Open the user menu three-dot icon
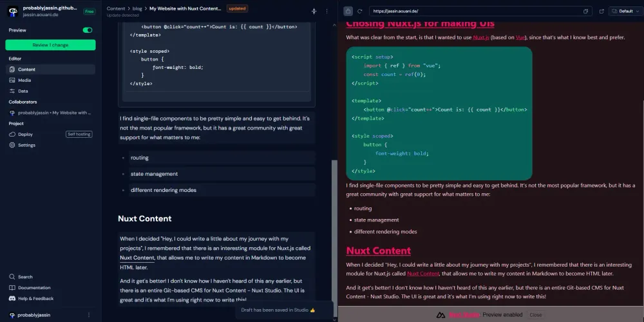This screenshot has height=322, width=644. pyautogui.click(x=89, y=315)
